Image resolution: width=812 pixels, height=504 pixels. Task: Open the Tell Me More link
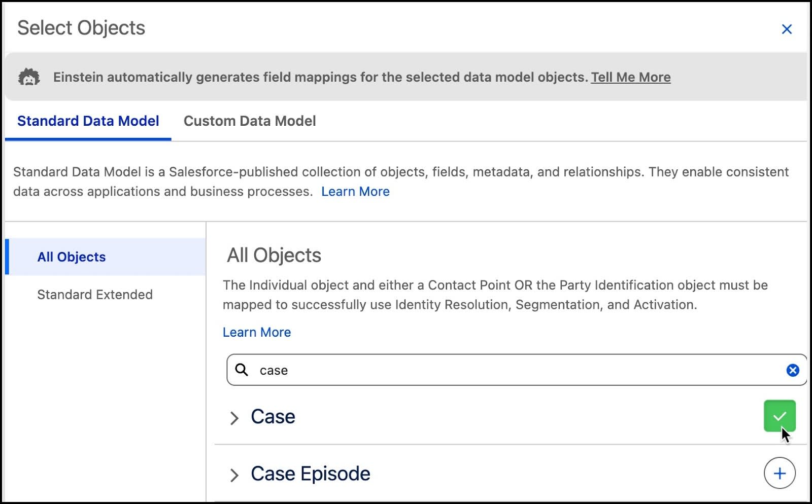[631, 77]
